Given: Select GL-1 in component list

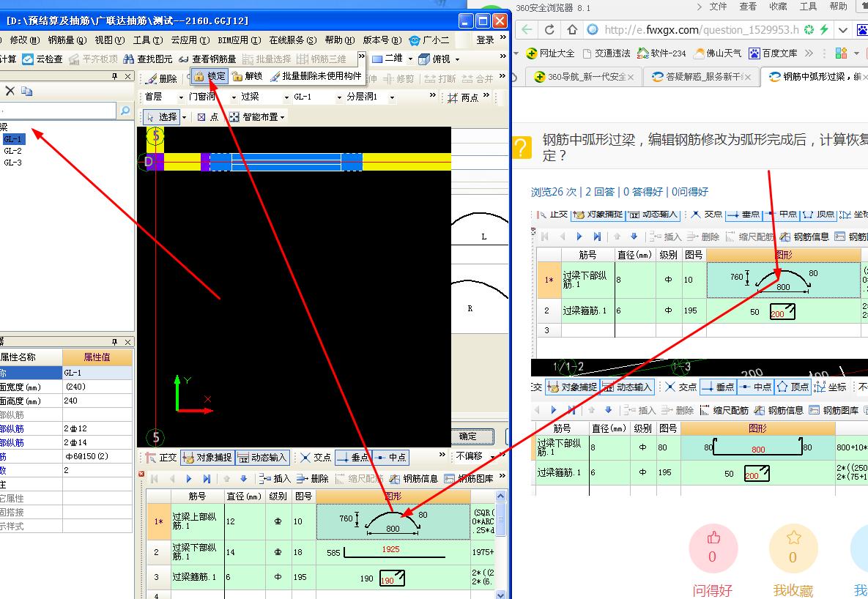Looking at the screenshot, I should tap(13, 139).
